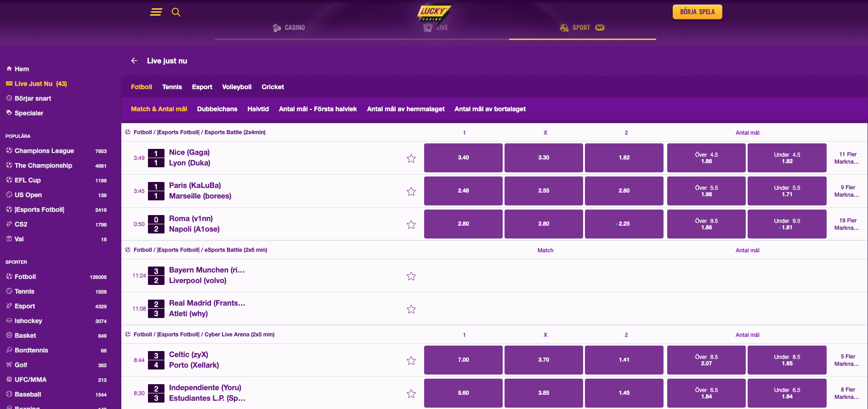Star the Roma vs Napoli match
Screen dimensions: 868x409
tap(411, 224)
